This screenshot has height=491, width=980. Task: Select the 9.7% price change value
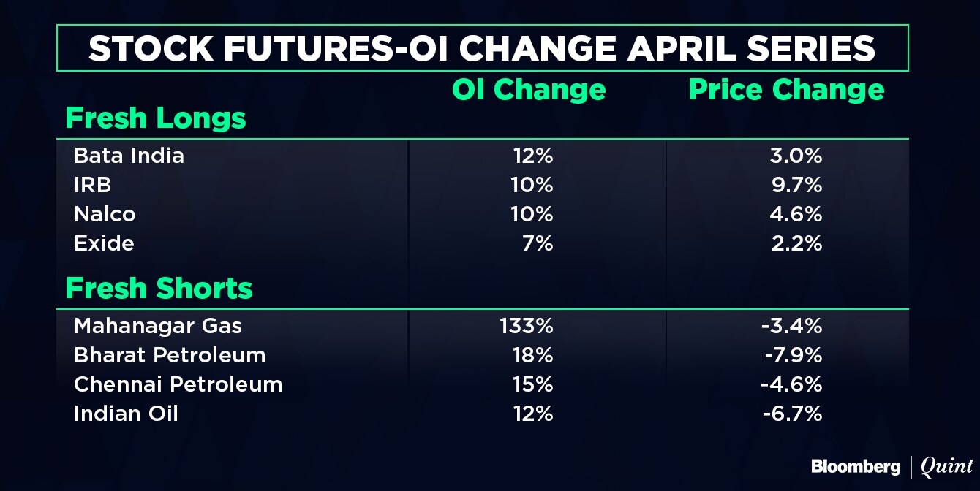pos(797,185)
